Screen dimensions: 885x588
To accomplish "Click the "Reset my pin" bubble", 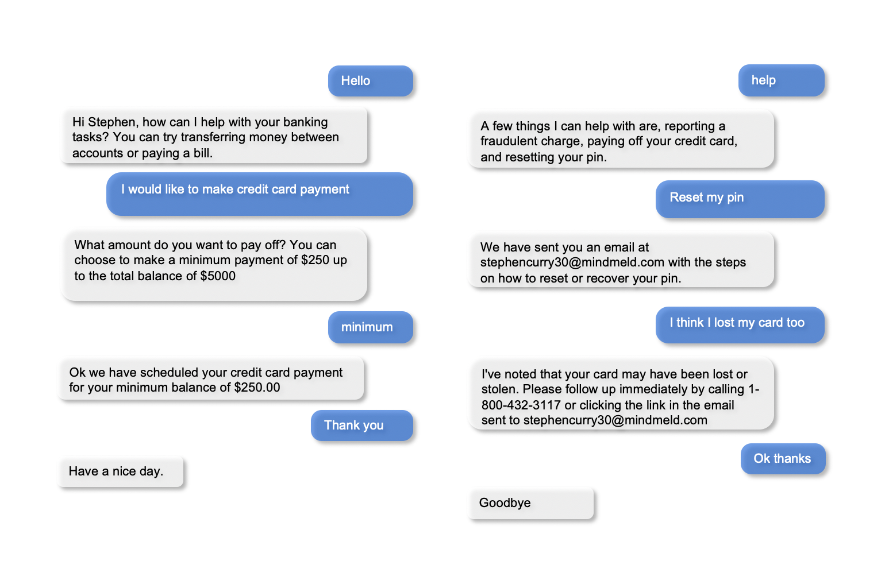I will click(740, 199).
